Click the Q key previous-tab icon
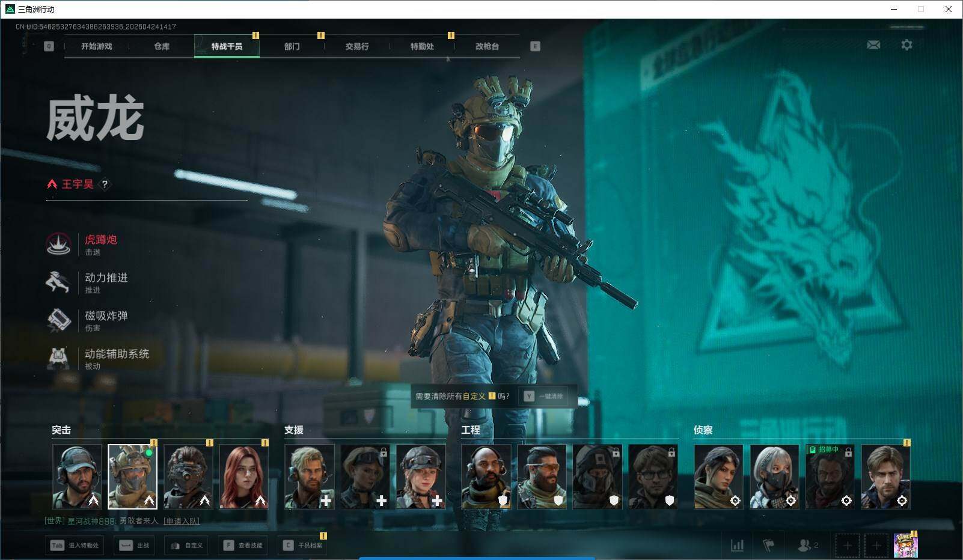This screenshot has height=560, width=963. (x=49, y=46)
